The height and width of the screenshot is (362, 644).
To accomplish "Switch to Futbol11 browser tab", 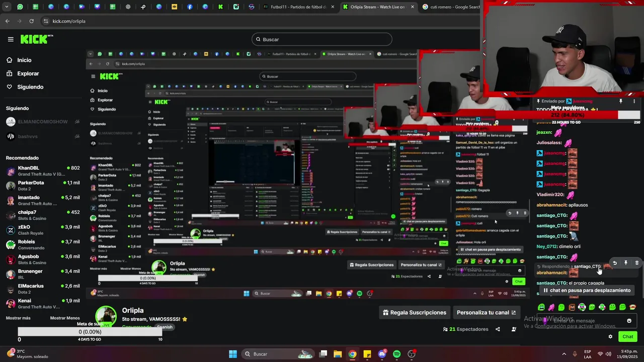I will point(298,7).
